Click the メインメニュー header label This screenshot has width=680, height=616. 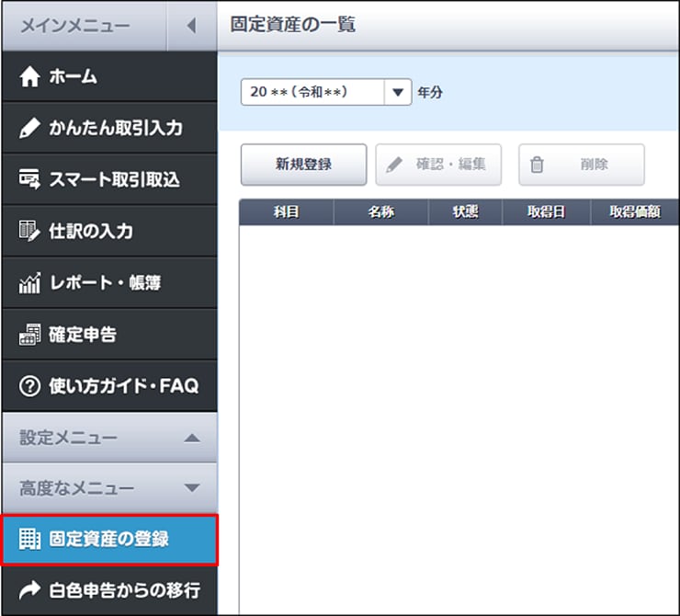coord(75,26)
